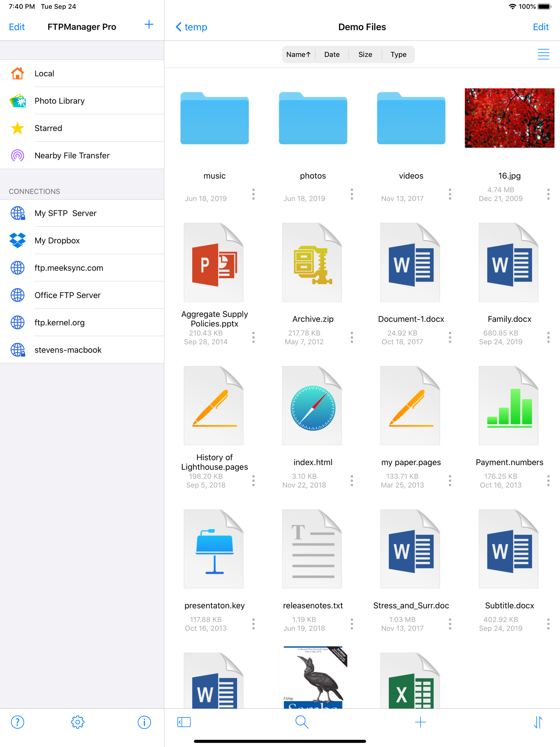The height and width of the screenshot is (747, 560).
Task: Toggle sidebar with the panel icon
Action: point(184,722)
